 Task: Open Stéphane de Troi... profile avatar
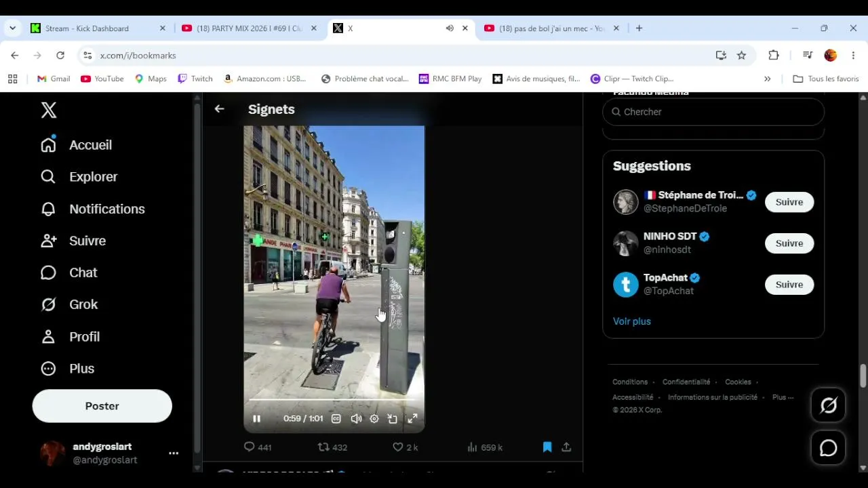tap(626, 202)
